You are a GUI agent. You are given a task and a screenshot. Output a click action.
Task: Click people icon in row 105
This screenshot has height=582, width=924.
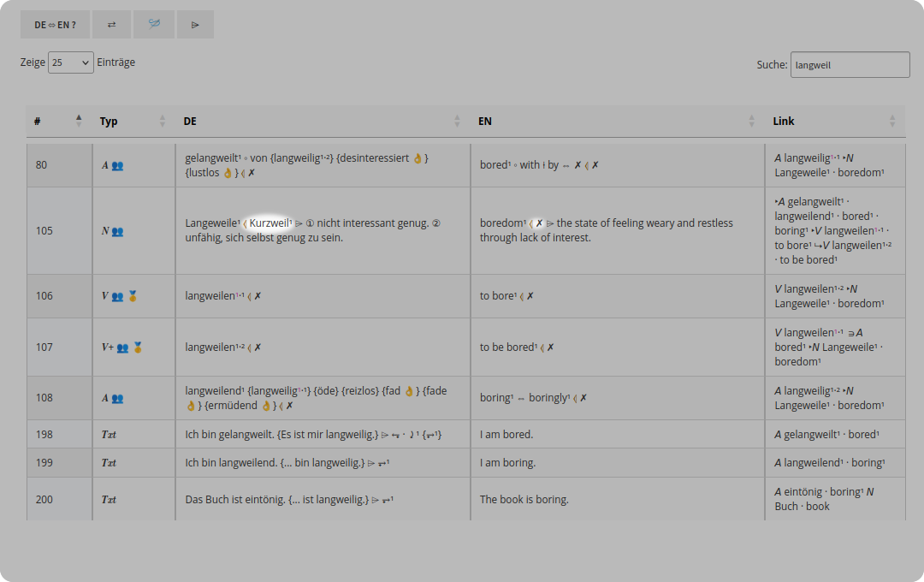pos(118,231)
